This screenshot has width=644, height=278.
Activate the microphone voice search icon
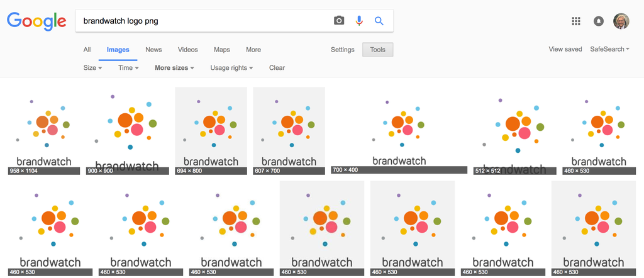(x=359, y=21)
